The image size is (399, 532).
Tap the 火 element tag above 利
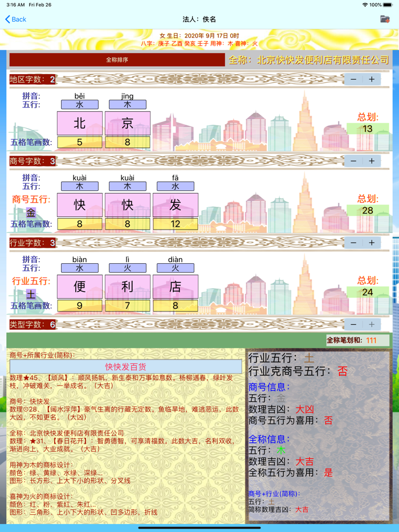[x=128, y=268]
